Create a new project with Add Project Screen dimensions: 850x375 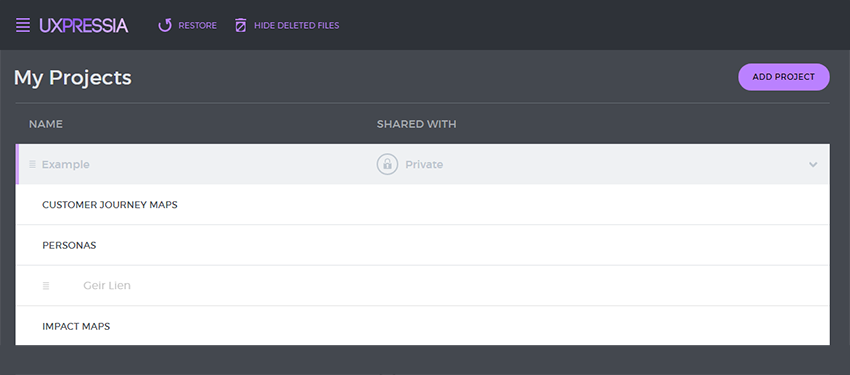pyautogui.click(x=783, y=77)
